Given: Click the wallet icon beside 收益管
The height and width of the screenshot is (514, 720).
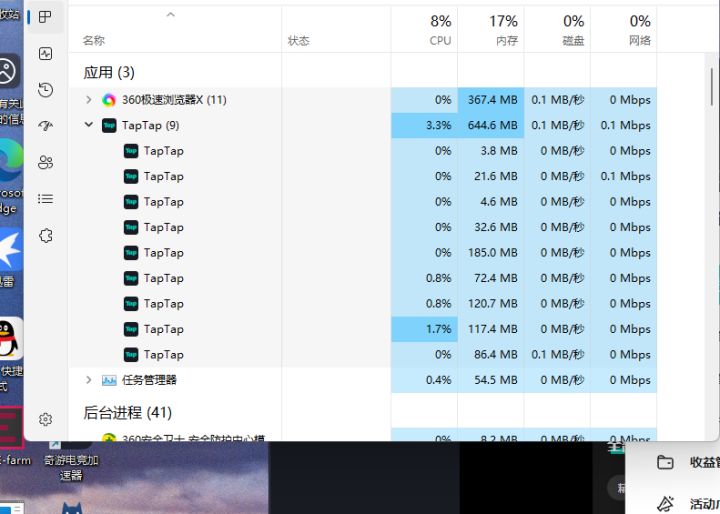Looking at the screenshot, I should (665, 462).
